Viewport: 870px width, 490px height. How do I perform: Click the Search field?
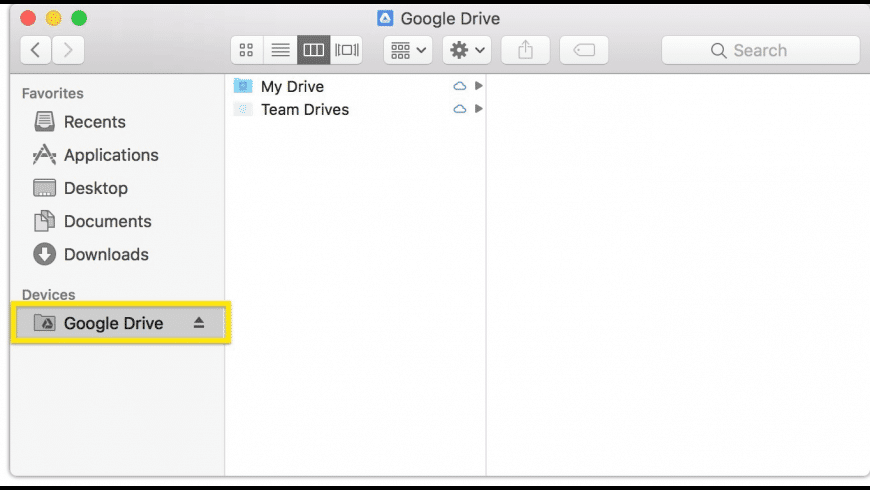pos(761,50)
